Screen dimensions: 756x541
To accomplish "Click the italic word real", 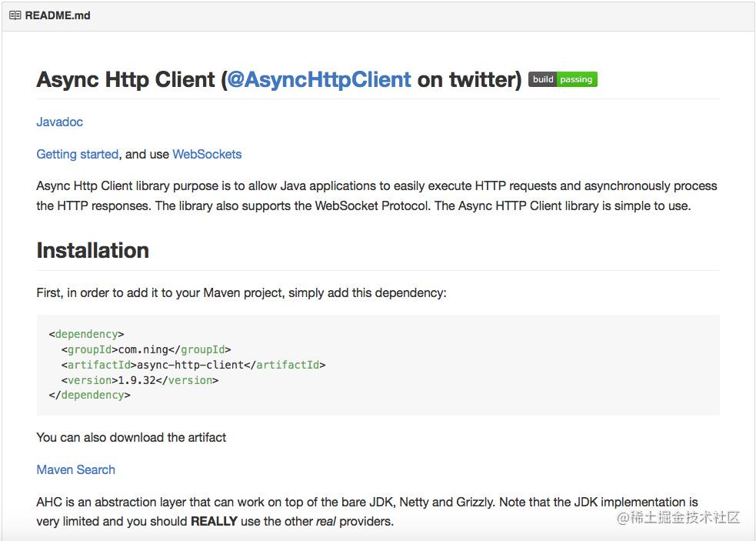I will [x=325, y=521].
